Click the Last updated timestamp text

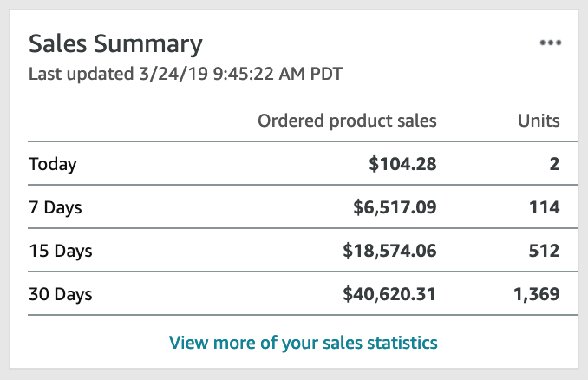click(186, 74)
